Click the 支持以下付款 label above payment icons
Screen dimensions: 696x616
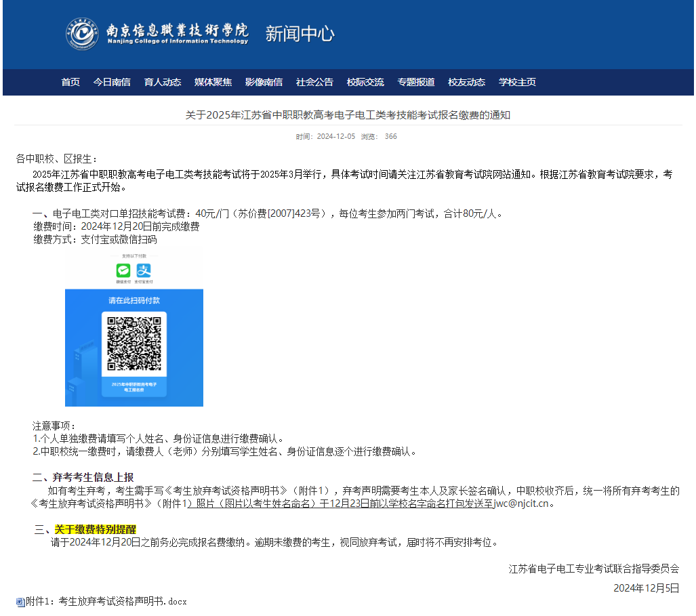click(x=134, y=256)
